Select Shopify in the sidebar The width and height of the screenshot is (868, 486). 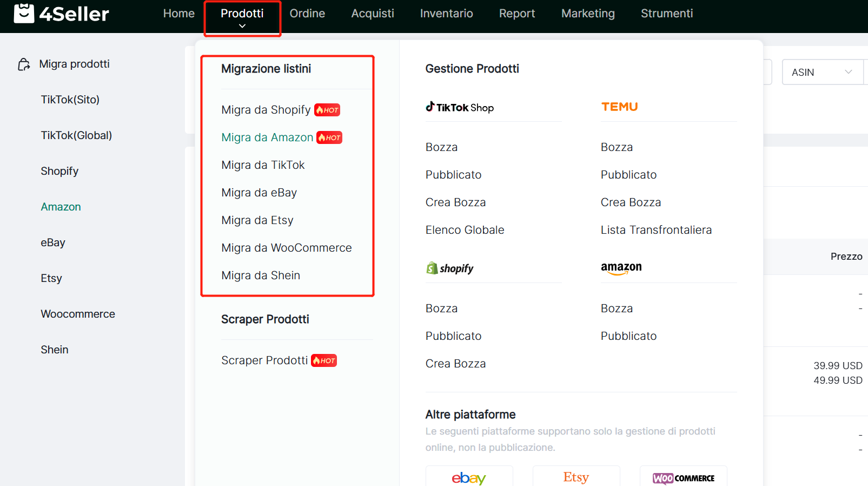click(59, 171)
